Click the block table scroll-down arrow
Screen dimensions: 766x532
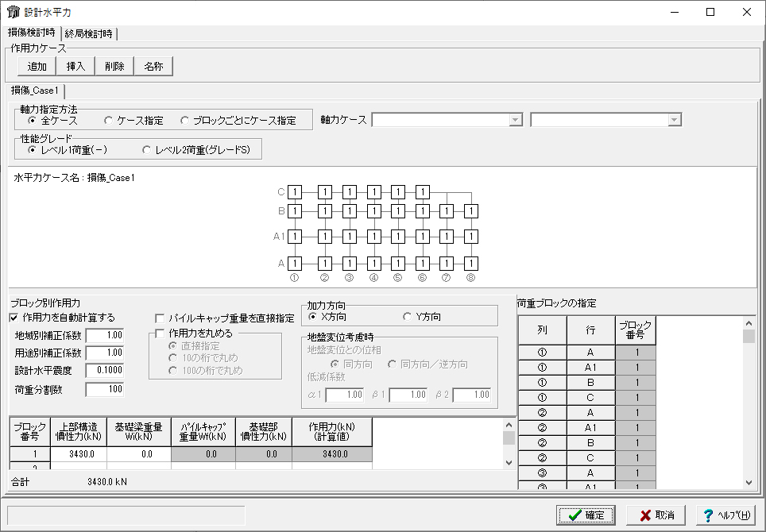509,463
